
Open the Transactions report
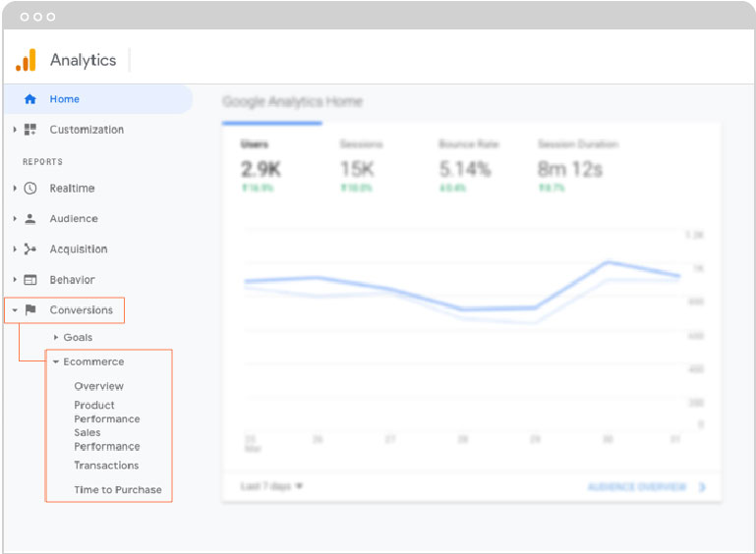[106, 466]
